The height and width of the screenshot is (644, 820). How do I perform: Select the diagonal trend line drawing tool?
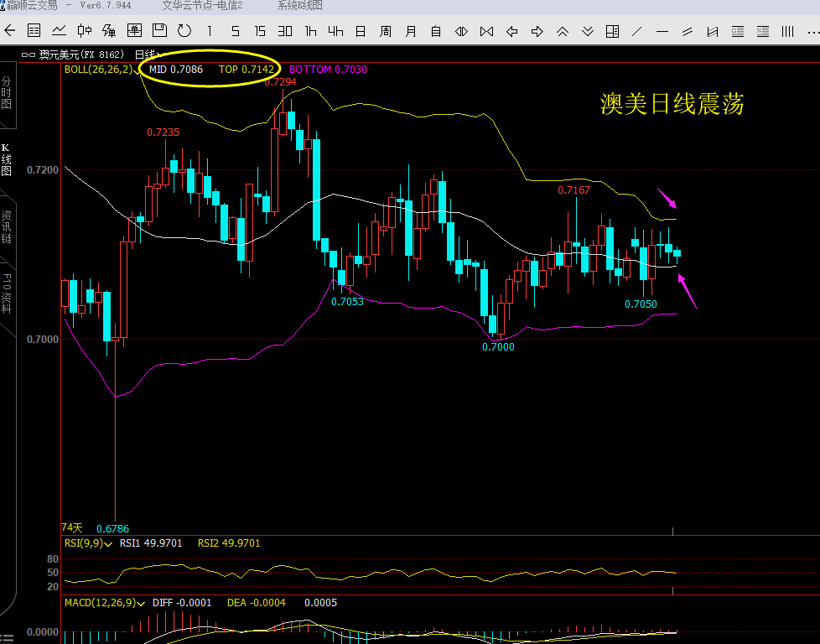coord(637,31)
